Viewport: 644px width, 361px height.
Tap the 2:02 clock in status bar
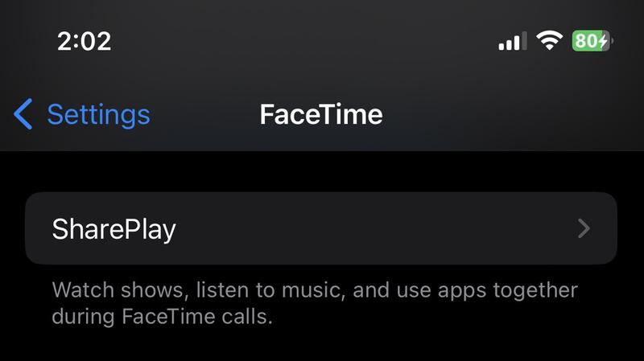pyautogui.click(x=85, y=41)
